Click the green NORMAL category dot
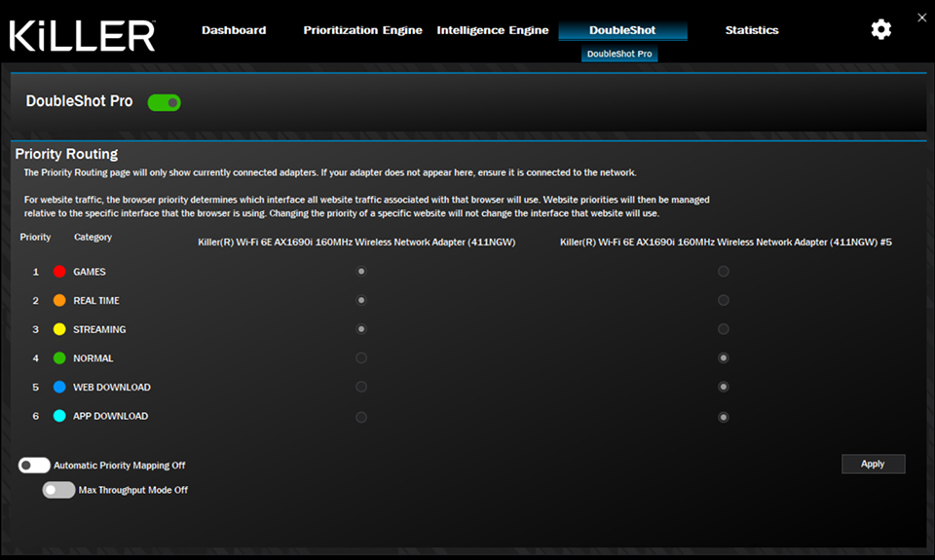 59,357
